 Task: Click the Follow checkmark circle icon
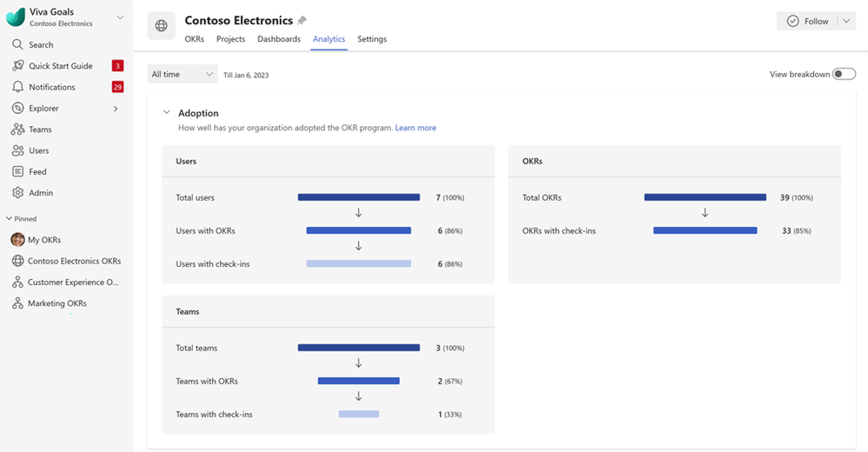click(x=792, y=21)
